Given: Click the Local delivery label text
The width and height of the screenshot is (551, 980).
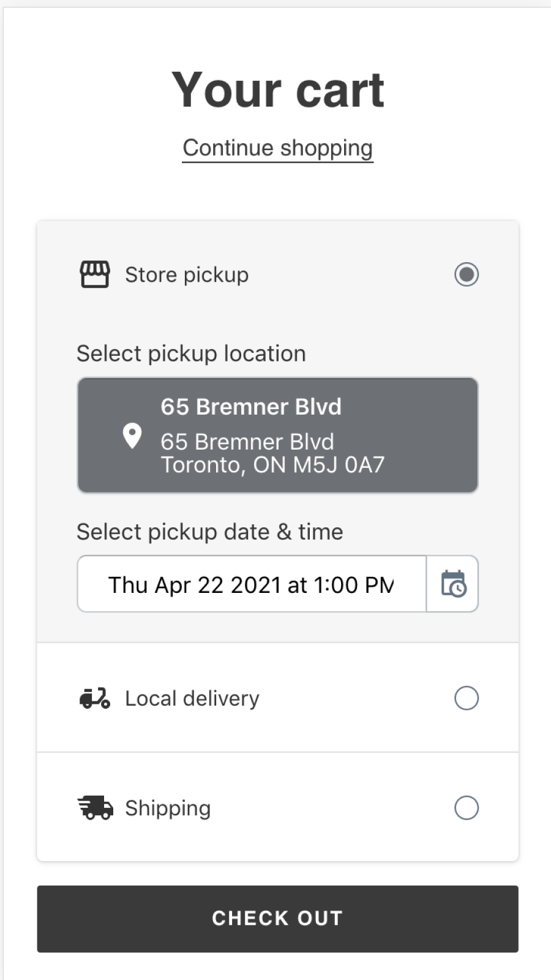Looking at the screenshot, I should [x=192, y=699].
